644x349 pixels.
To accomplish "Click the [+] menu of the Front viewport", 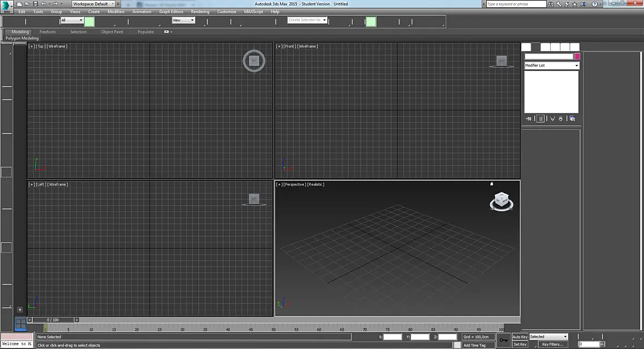I will 279,46.
